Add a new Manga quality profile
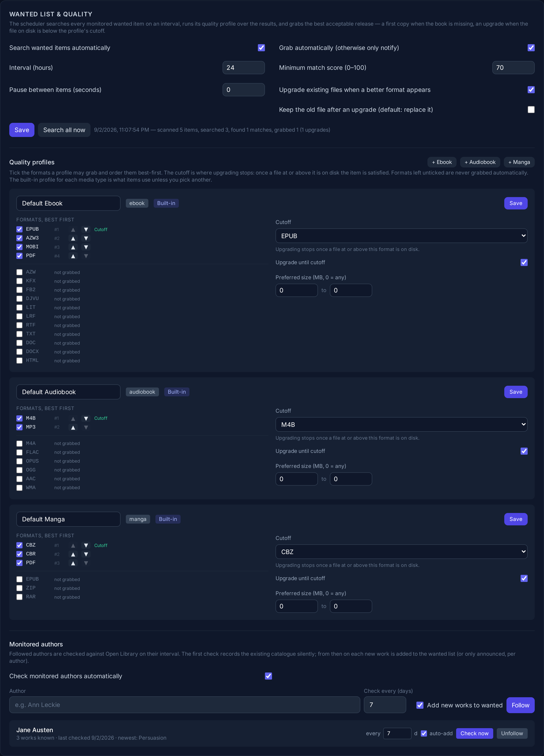This screenshot has width=544, height=756. point(519,162)
